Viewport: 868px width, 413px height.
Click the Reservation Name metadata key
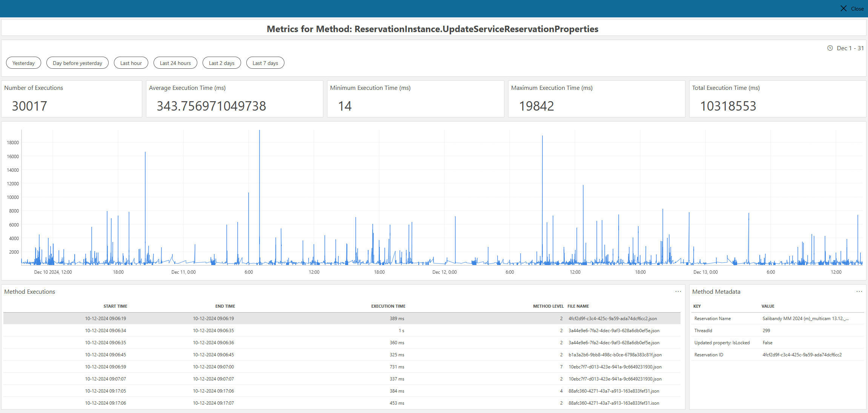(712, 318)
